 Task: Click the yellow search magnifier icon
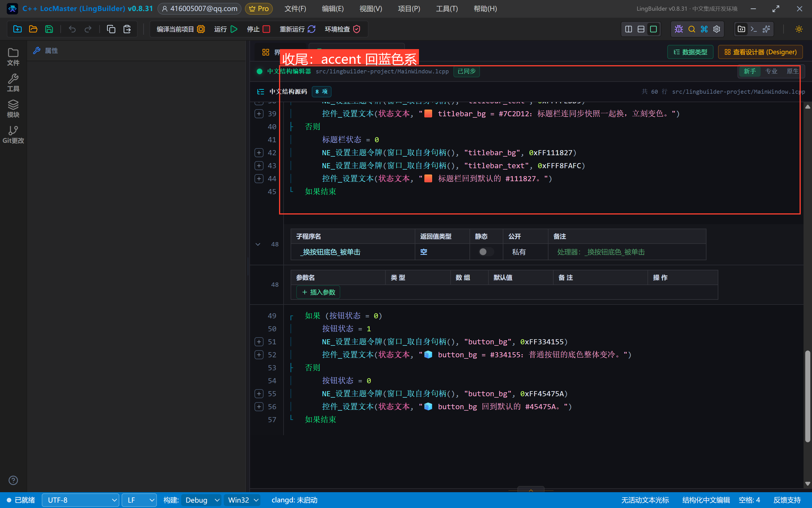coord(692,29)
